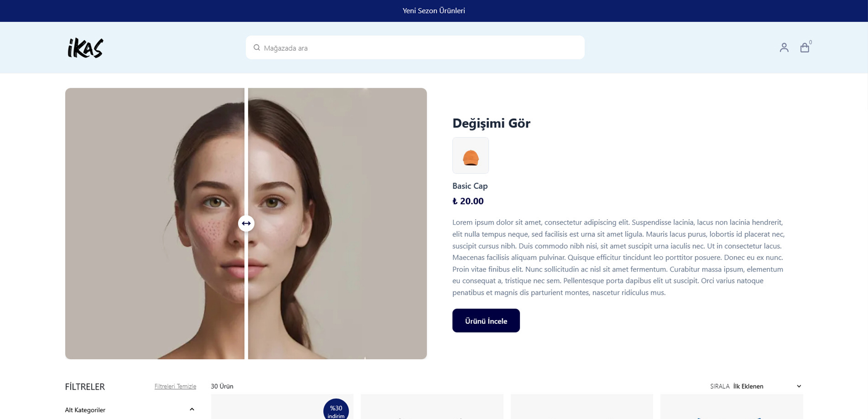Image resolution: width=868 pixels, height=419 pixels.
Task: Click the cart item count badge
Action: pos(811,42)
